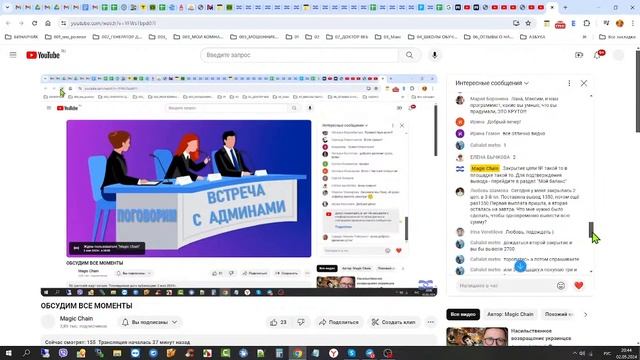Click the YouTube search magnifier button
This screenshot has width=640, height=360.
point(409,55)
